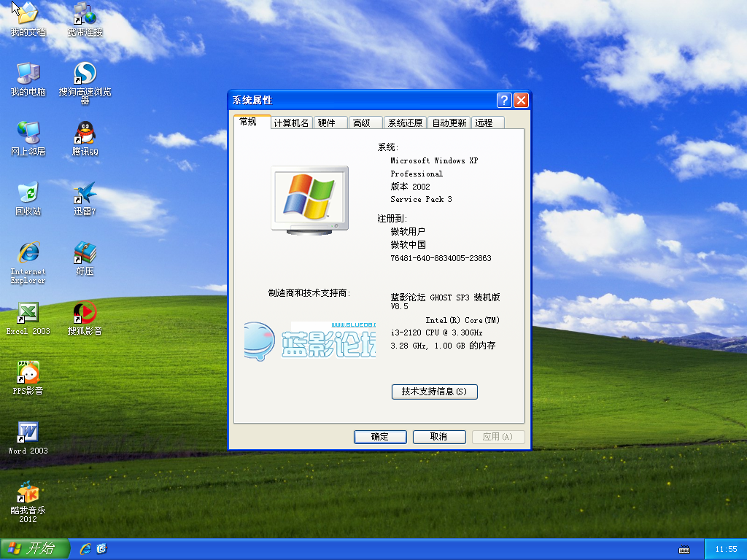Open the 我的文档 desktop icon
The image size is (747, 560).
[28, 20]
